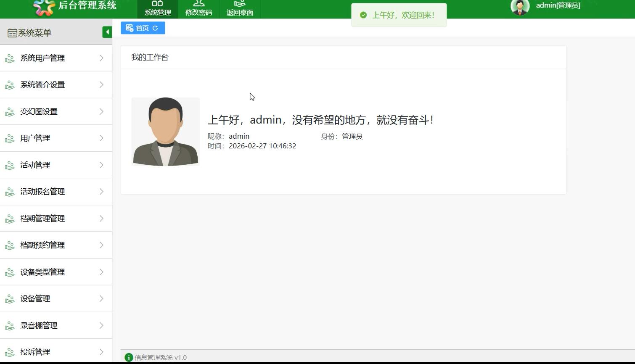The image size is (635, 364).
Task: Open the 修改密码 top menu item
Action: point(199,9)
